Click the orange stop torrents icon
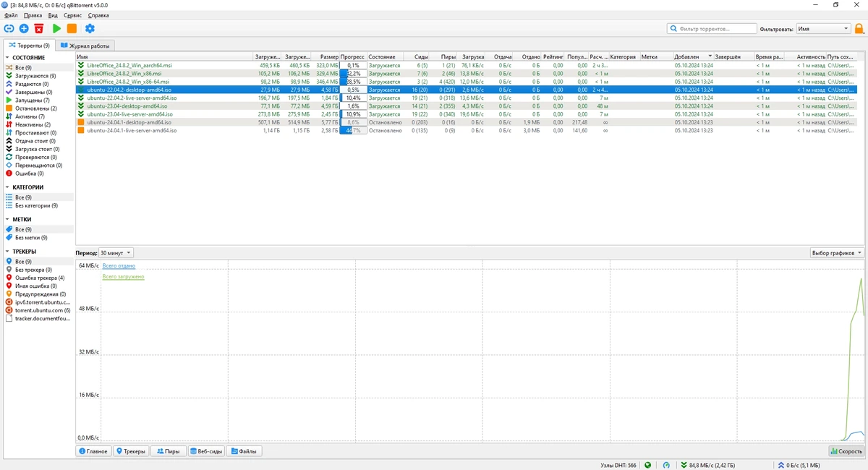Image resolution: width=868 pixels, height=470 pixels. click(72, 28)
